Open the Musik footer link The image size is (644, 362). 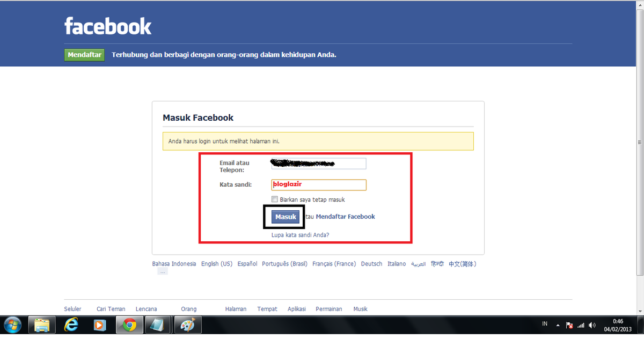pyautogui.click(x=361, y=309)
